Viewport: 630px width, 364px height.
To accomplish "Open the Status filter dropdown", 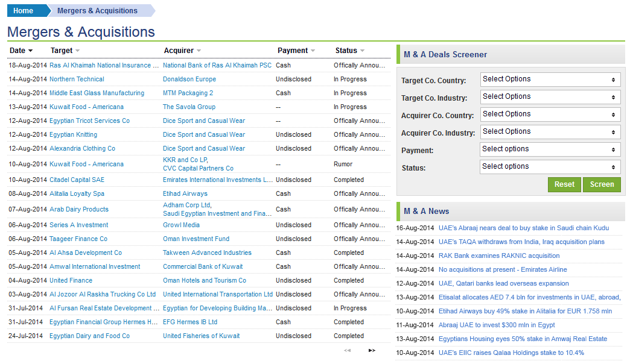I will (550, 166).
